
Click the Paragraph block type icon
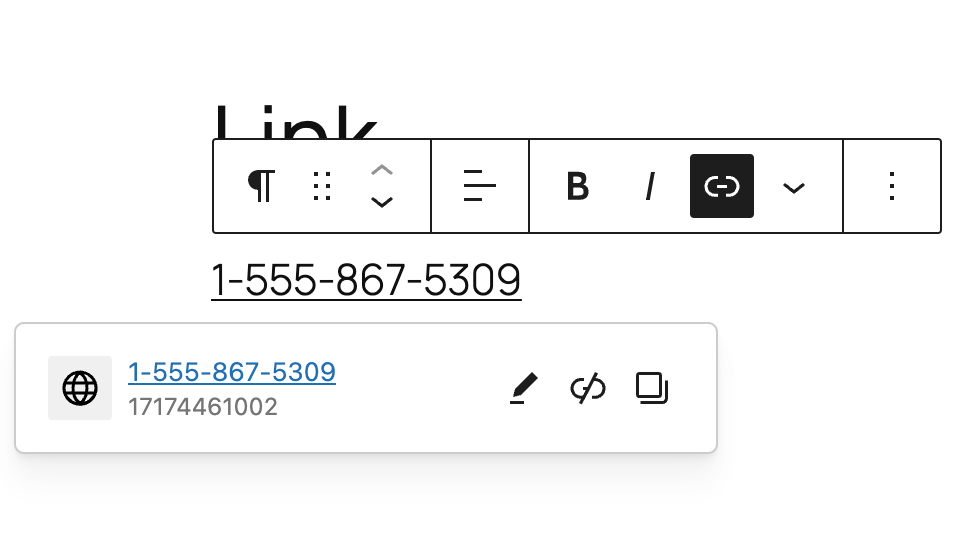(261, 186)
